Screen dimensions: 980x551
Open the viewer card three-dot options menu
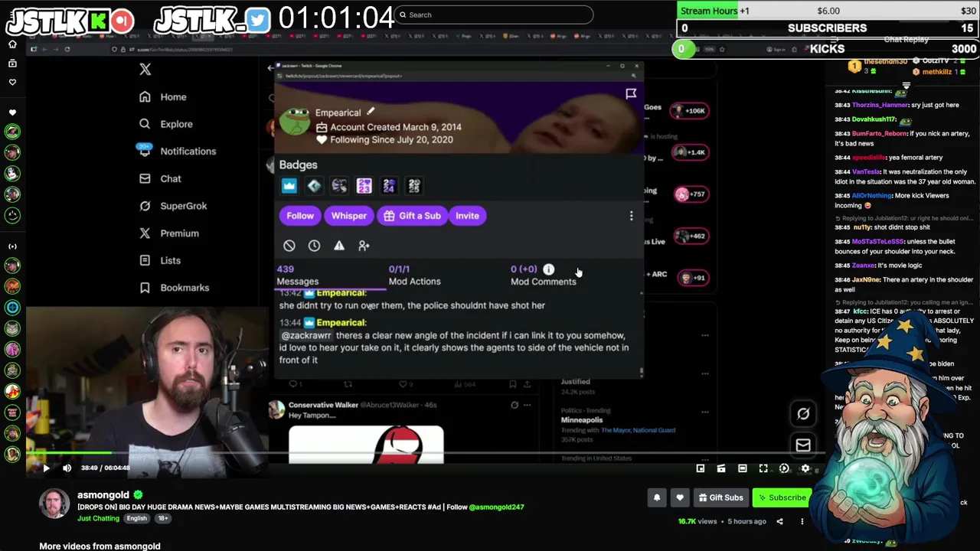click(631, 217)
